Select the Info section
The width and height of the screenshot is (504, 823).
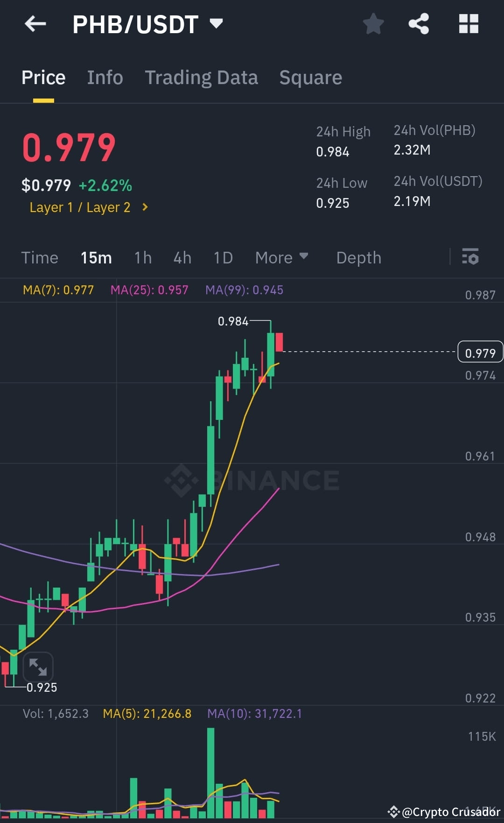coord(105,77)
